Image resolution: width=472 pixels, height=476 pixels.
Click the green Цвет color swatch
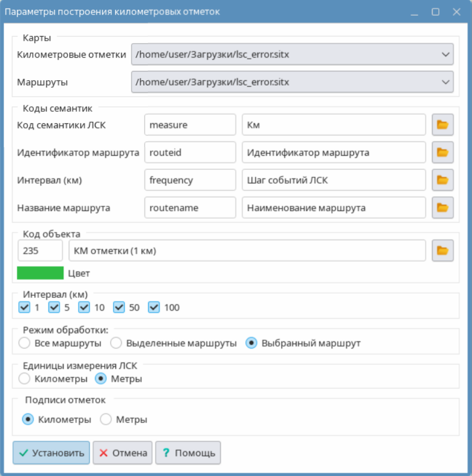(40, 273)
